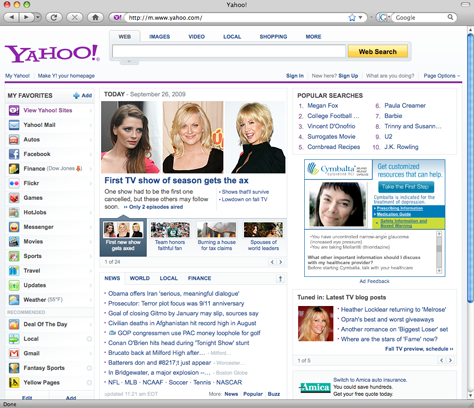Add Local with its circle button

[89, 339]
